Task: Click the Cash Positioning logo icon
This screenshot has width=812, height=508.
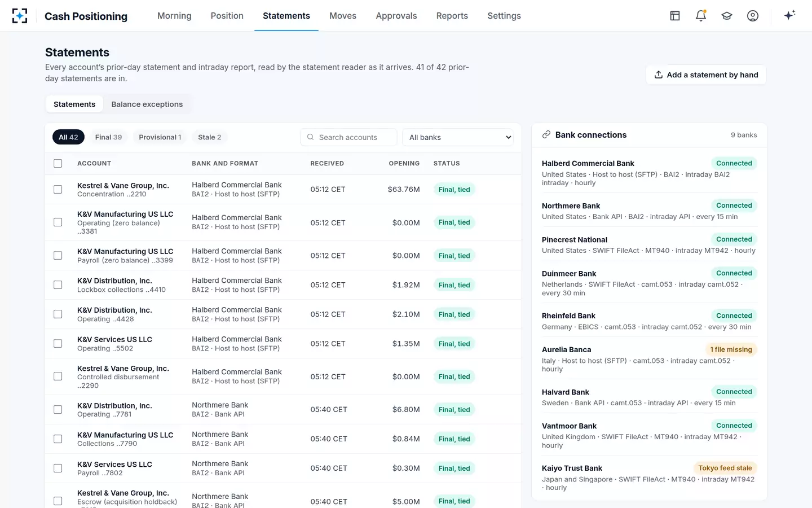Action: point(20,16)
